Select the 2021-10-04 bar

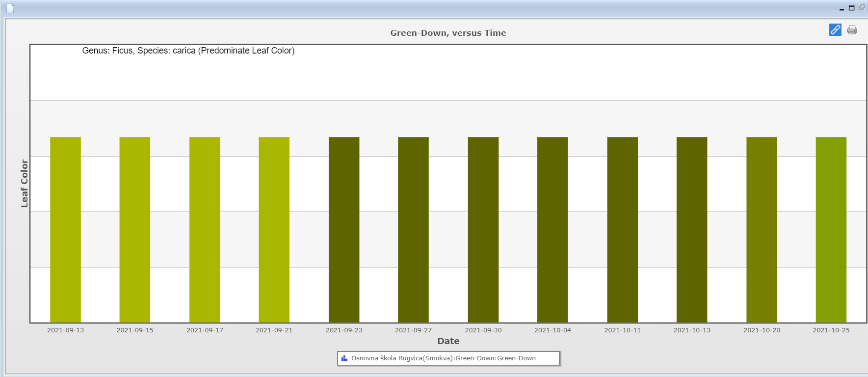(x=552, y=229)
